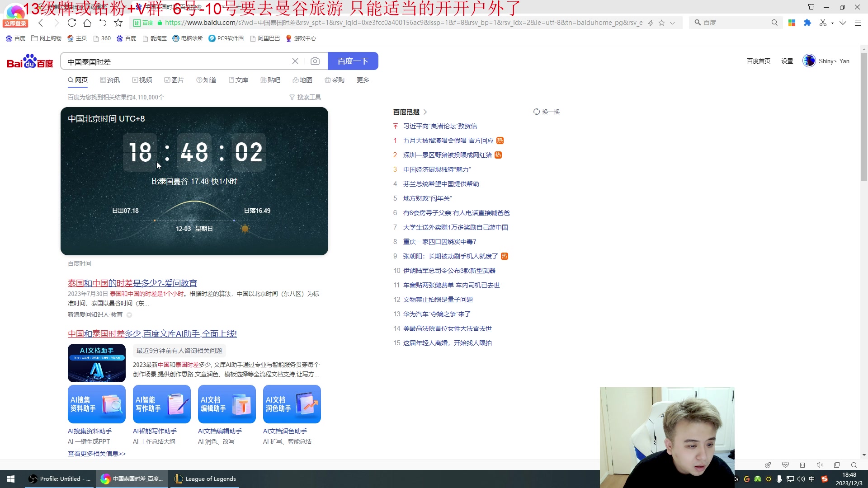This screenshot has width=868, height=488.
Task: Open the result 泰国和中国的时差是多少?-爱问教育
Action: 132,283
